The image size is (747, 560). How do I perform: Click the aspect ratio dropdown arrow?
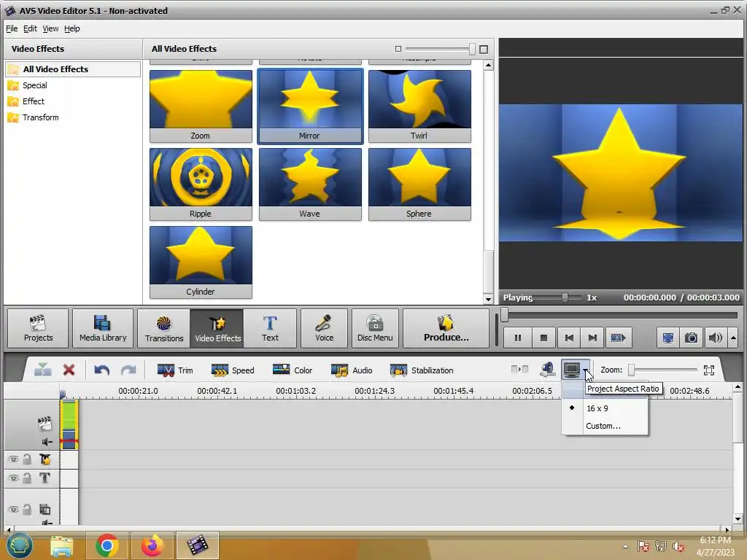pyautogui.click(x=586, y=370)
